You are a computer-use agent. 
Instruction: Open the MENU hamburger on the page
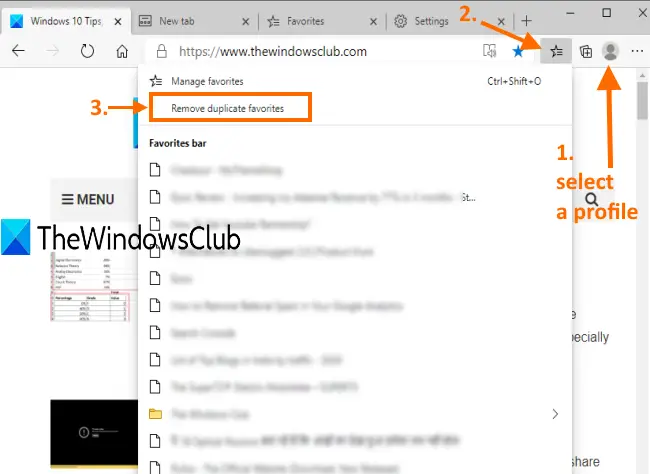pos(88,199)
